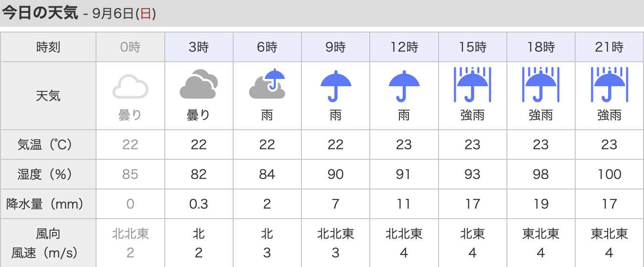Image resolution: width=644 pixels, height=267 pixels.
Task: Select the 12時 column header
Action: pyautogui.click(x=404, y=47)
